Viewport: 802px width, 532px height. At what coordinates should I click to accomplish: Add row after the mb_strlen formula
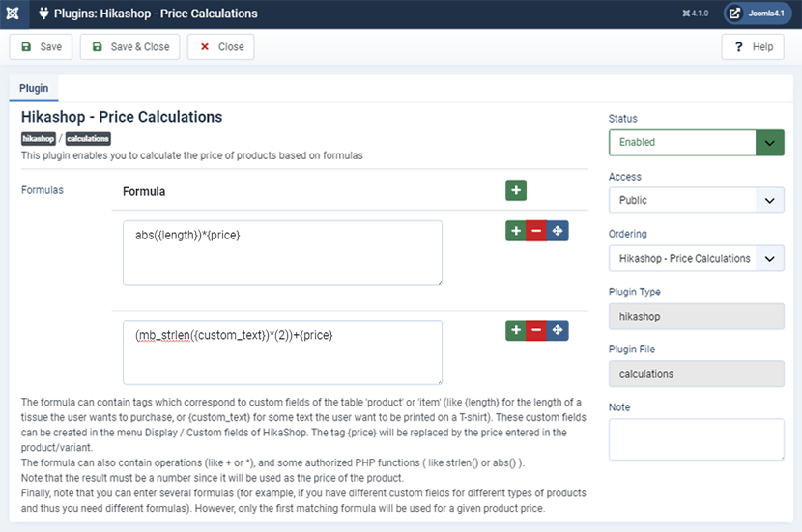516,330
